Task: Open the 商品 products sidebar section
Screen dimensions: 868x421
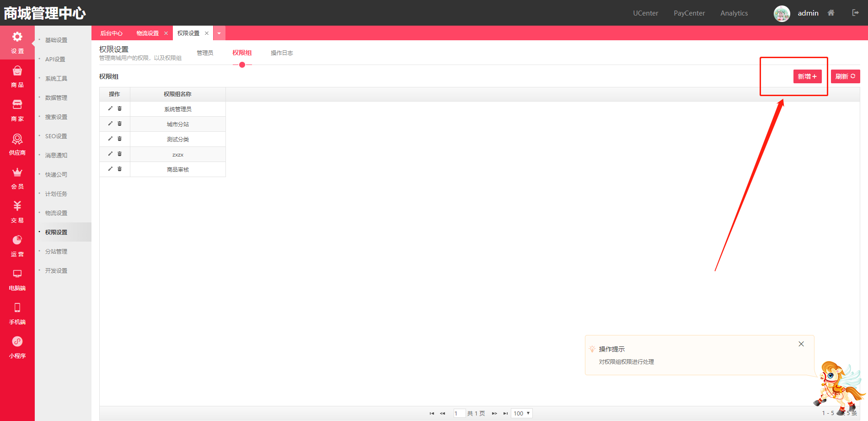Action: [x=17, y=76]
